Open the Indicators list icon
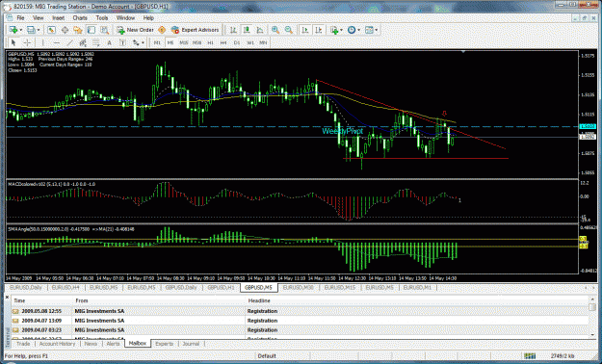This screenshot has height=364, width=602. click(x=334, y=30)
